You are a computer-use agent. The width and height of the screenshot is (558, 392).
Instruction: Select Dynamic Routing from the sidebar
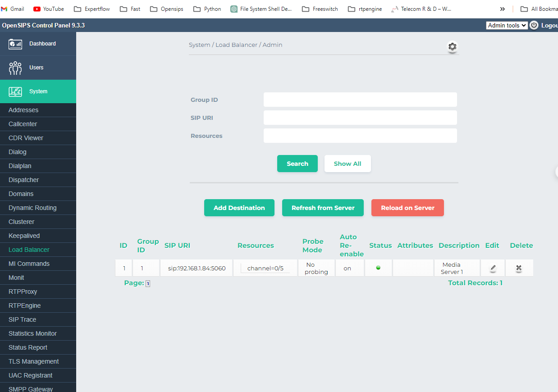pos(32,208)
